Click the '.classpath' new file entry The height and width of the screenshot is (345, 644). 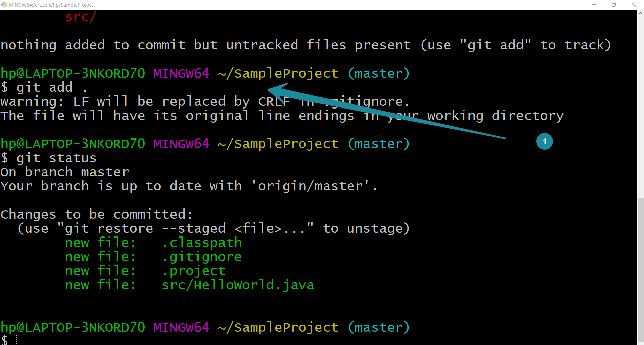pos(202,243)
